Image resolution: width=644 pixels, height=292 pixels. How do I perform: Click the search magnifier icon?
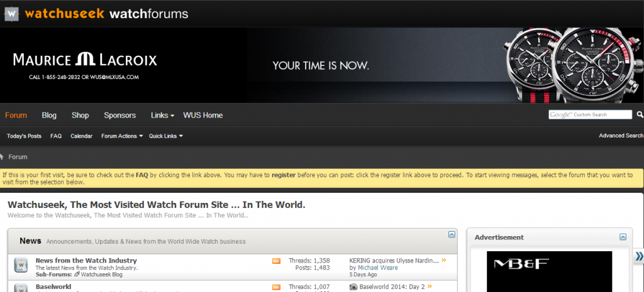pos(640,114)
